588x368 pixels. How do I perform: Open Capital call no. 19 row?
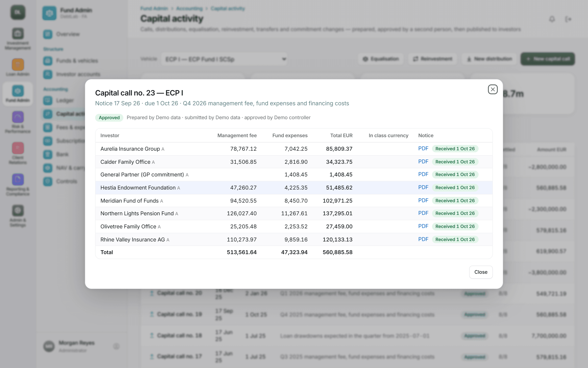(x=358, y=314)
